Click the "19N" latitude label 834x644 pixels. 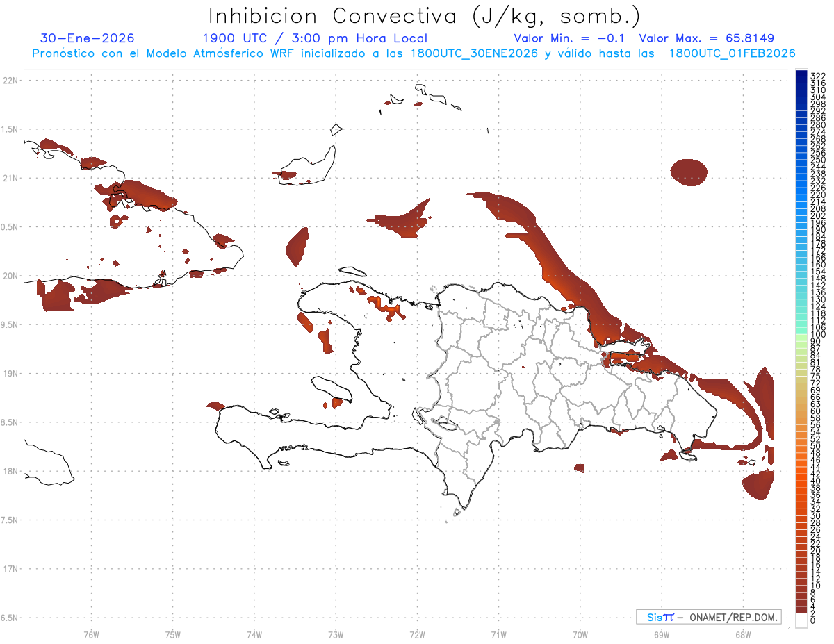pyautogui.click(x=10, y=373)
